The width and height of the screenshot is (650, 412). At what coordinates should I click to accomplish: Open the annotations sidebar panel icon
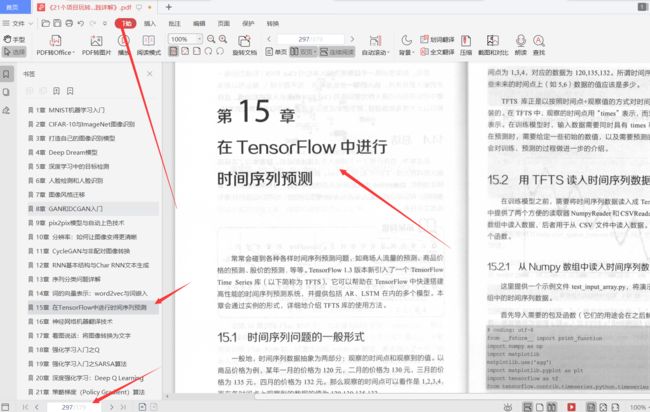point(7,110)
